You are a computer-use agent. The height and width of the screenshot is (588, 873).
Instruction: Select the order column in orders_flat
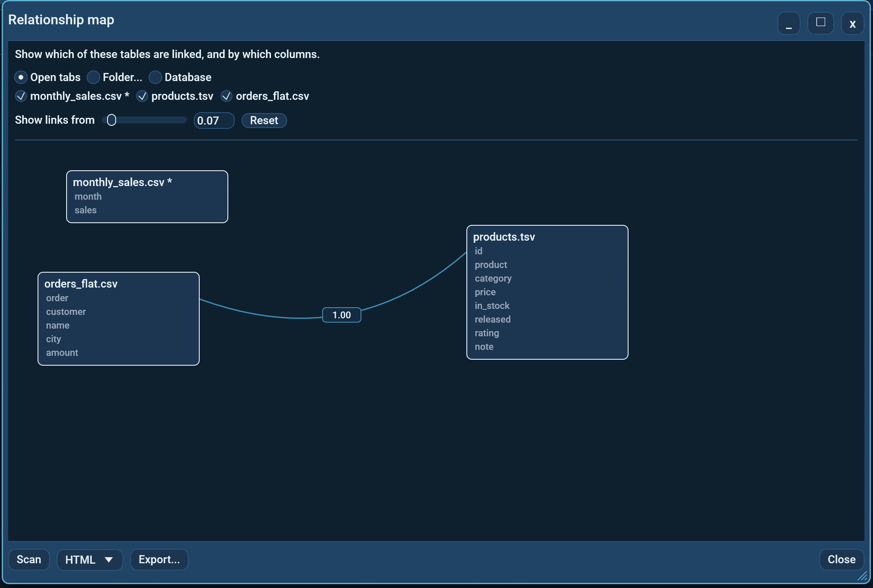click(x=57, y=298)
